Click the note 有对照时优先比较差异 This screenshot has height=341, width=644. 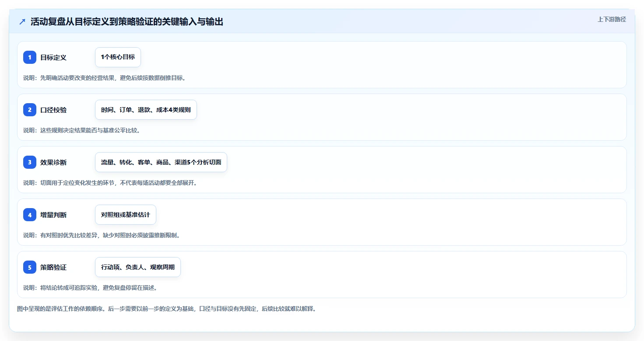click(x=69, y=235)
